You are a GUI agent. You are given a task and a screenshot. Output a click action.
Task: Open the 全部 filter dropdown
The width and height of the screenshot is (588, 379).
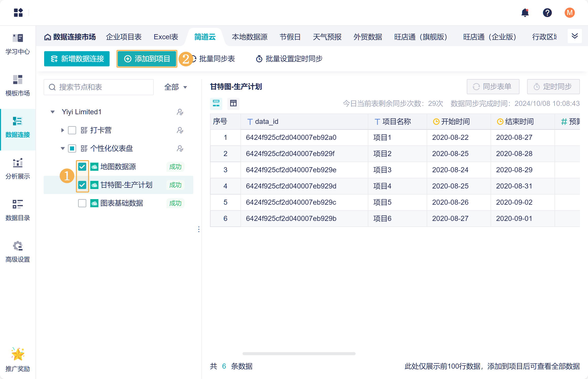pyautogui.click(x=176, y=87)
